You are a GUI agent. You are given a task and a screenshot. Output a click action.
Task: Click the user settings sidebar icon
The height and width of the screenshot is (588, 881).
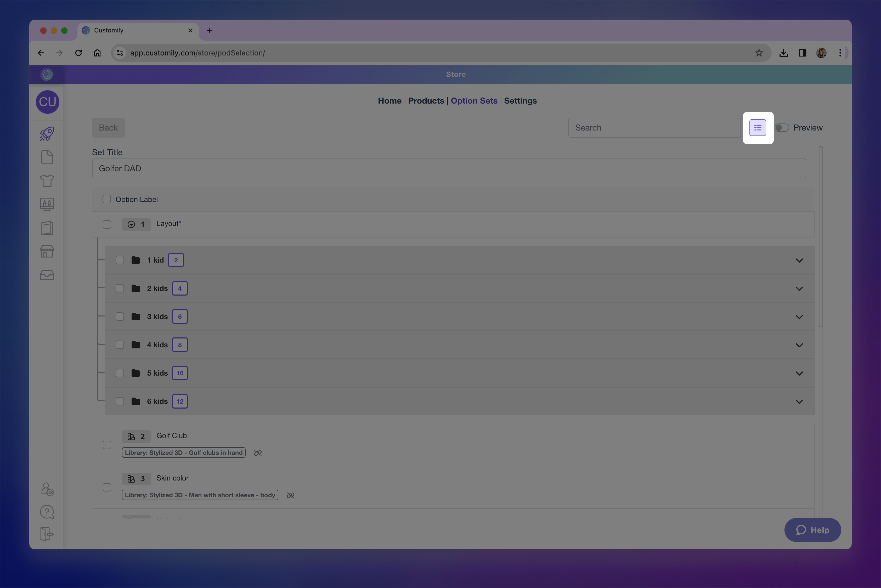47,489
